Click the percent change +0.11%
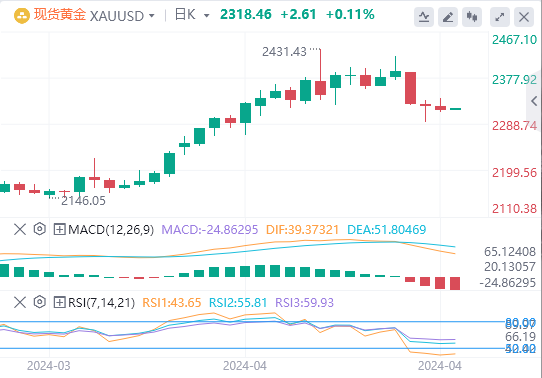Screen dimensions: 542x378 tap(350, 15)
